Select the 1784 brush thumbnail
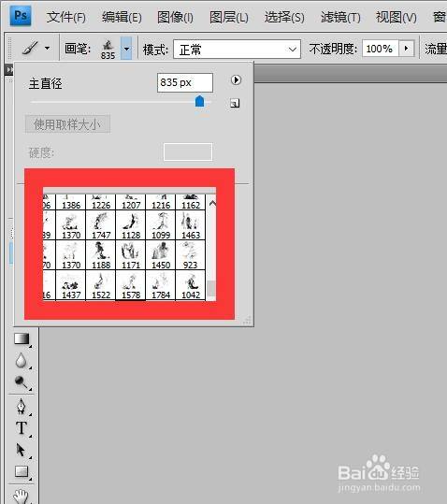Image resolution: width=447 pixels, height=504 pixels. [x=161, y=285]
